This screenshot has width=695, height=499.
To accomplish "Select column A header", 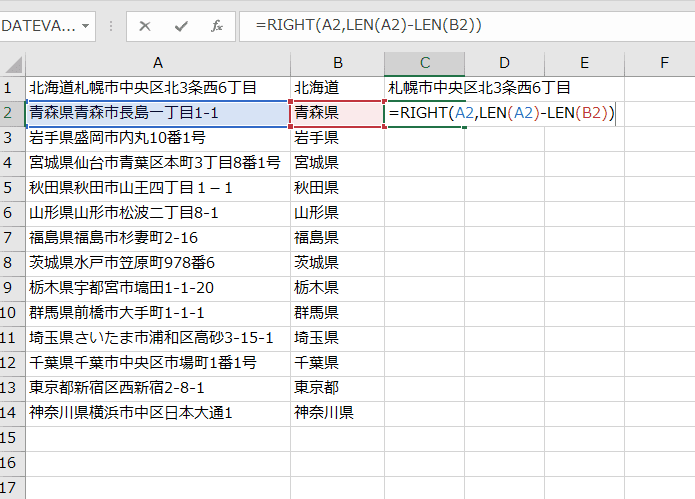I will coord(157,63).
